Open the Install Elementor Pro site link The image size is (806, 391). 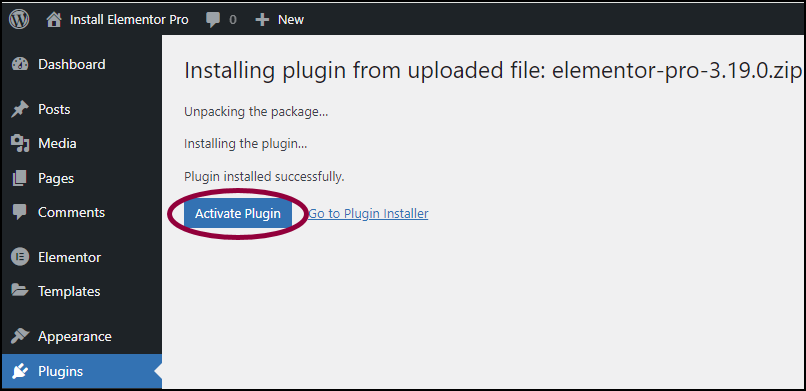pyautogui.click(x=129, y=20)
